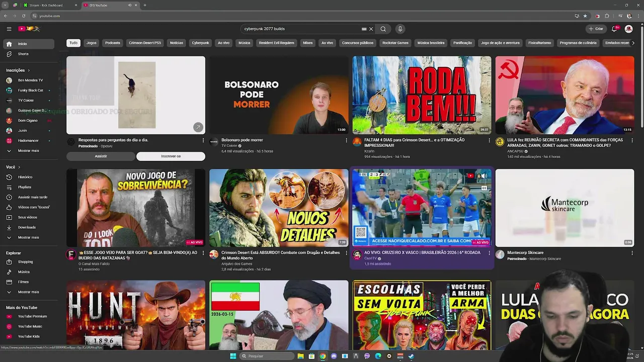644x362 pixels.
Task: Unmute the Cruzeiro x Vasco live preview
Action: (x=484, y=176)
